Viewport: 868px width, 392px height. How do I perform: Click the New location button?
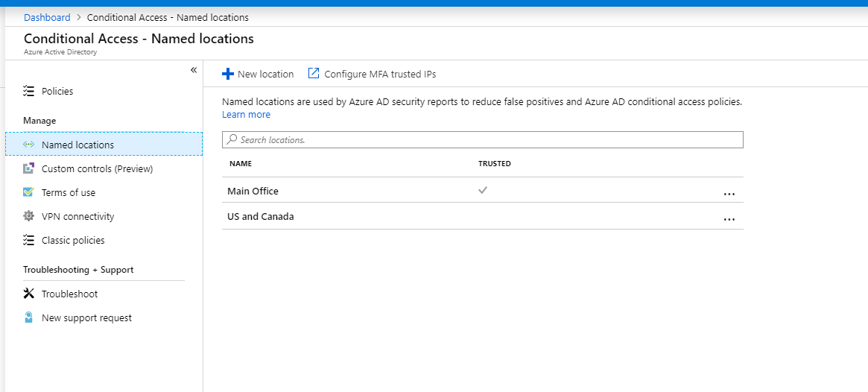point(258,74)
